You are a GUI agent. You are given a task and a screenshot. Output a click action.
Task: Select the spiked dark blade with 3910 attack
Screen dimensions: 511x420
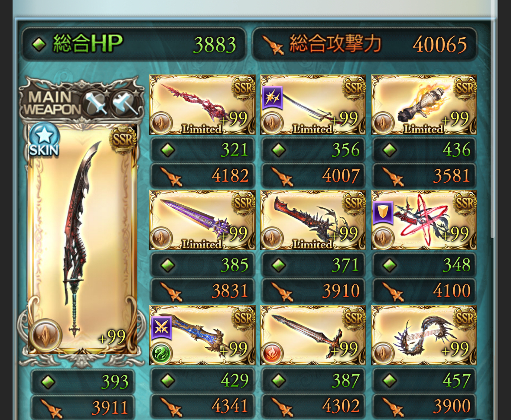click(313, 220)
